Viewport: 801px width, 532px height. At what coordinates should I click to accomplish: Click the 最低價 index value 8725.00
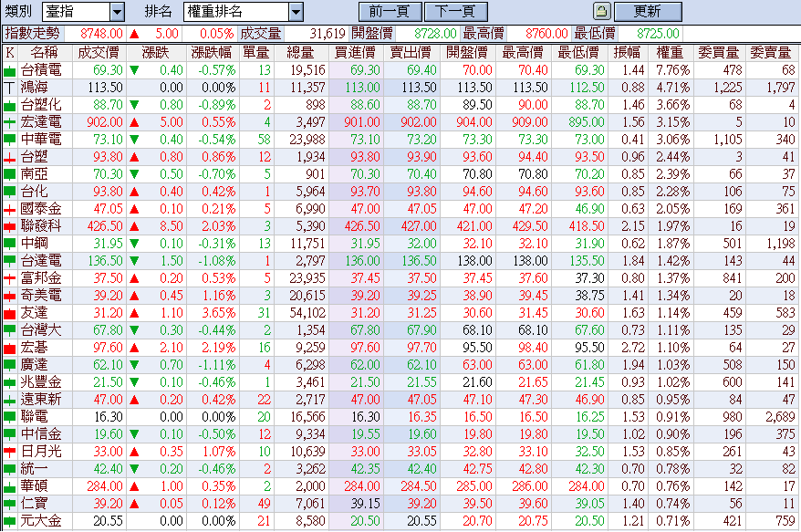[658, 34]
